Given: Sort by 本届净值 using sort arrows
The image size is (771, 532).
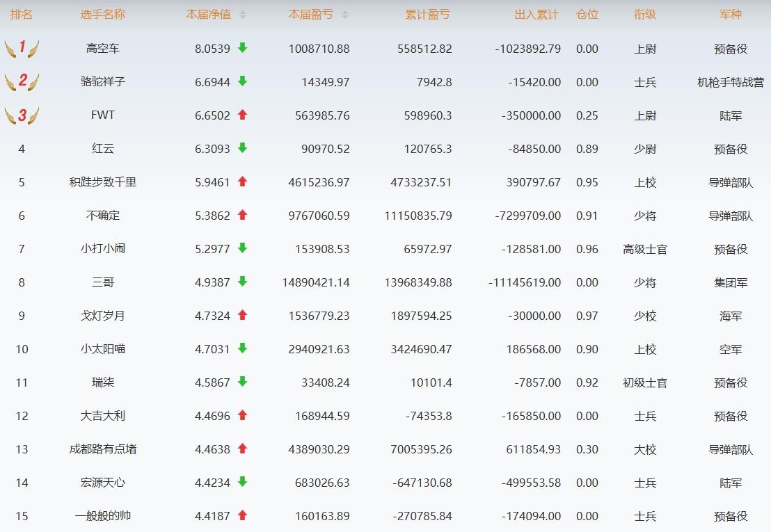Looking at the screenshot, I should click(x=242, y=15).
